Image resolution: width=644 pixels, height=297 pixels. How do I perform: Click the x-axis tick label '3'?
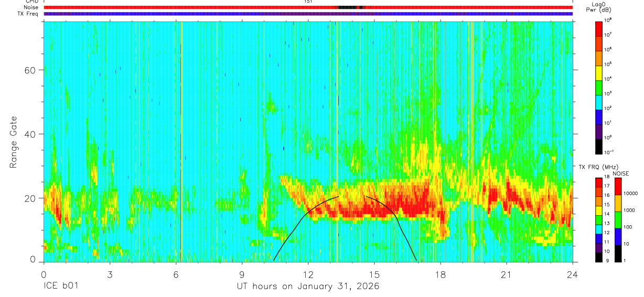110,274
